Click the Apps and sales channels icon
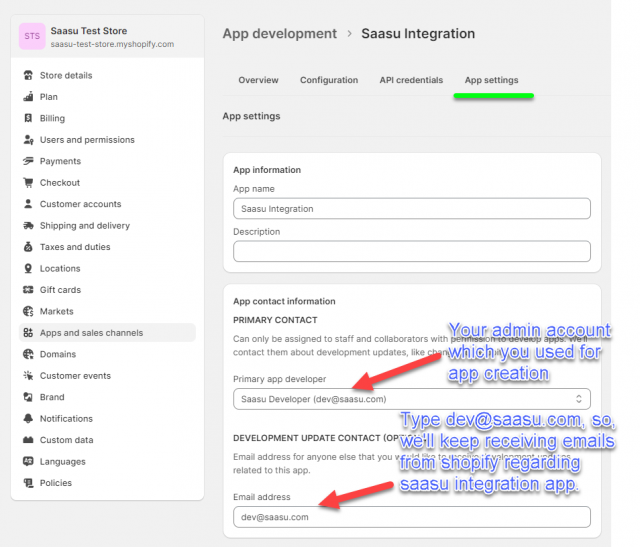 pyautogui.click(x=28, y=333)
